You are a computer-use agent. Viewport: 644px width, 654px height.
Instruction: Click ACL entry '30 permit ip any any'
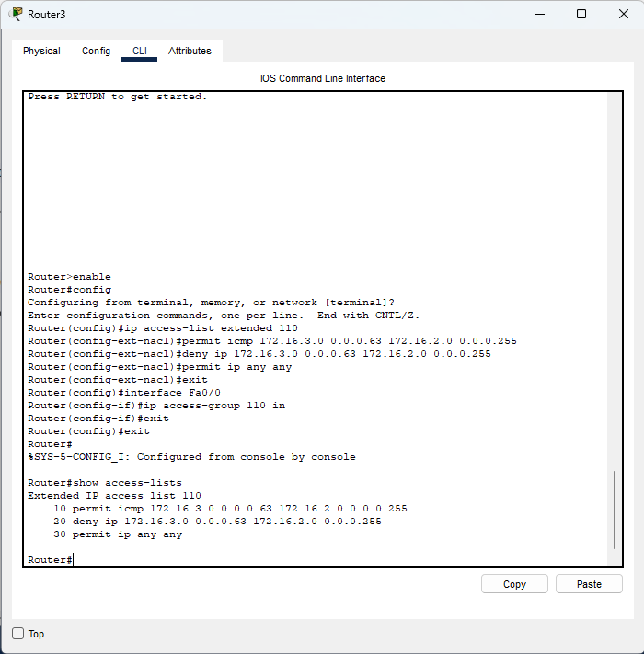[118, 534]
